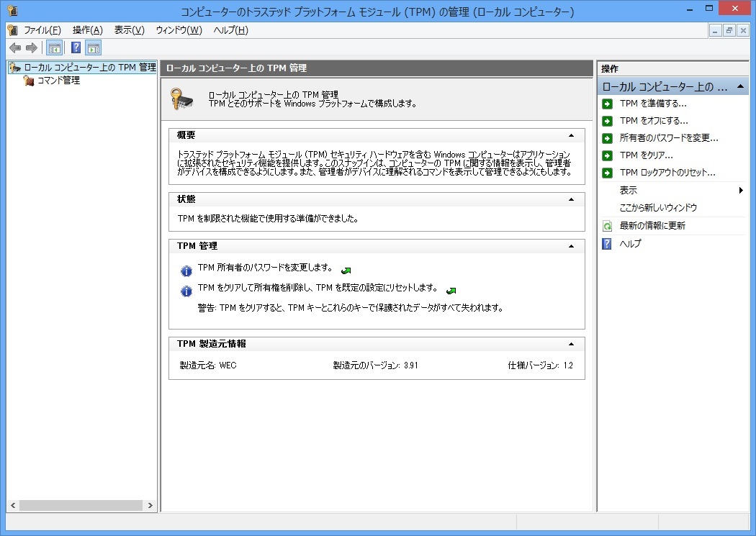Viewport: 756px width, 536px height.
Task: Select the コマンド管理 tree item
Action: (x=58, y=81)
